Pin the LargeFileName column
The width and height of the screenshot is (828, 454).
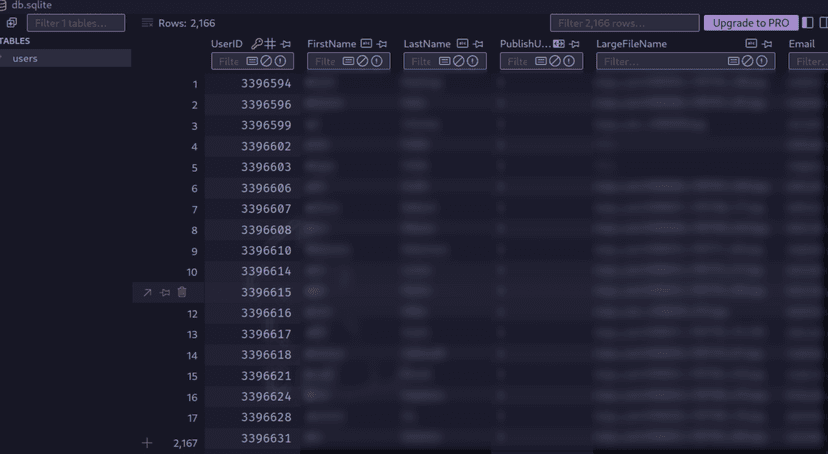[767, 44]
